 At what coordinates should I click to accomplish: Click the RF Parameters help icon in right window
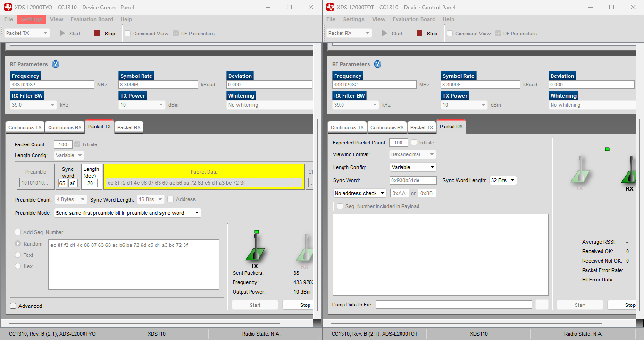tap(377, 64)
